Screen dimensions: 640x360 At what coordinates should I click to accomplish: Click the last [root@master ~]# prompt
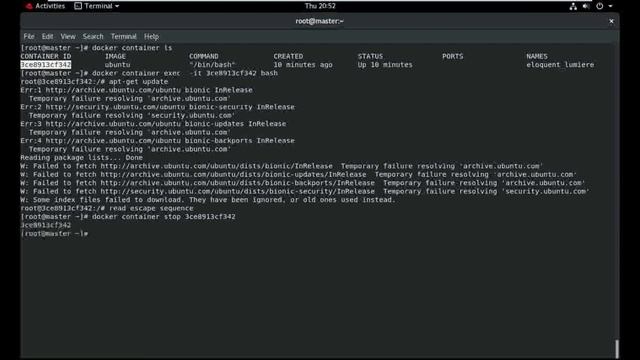tap(54, 233)
